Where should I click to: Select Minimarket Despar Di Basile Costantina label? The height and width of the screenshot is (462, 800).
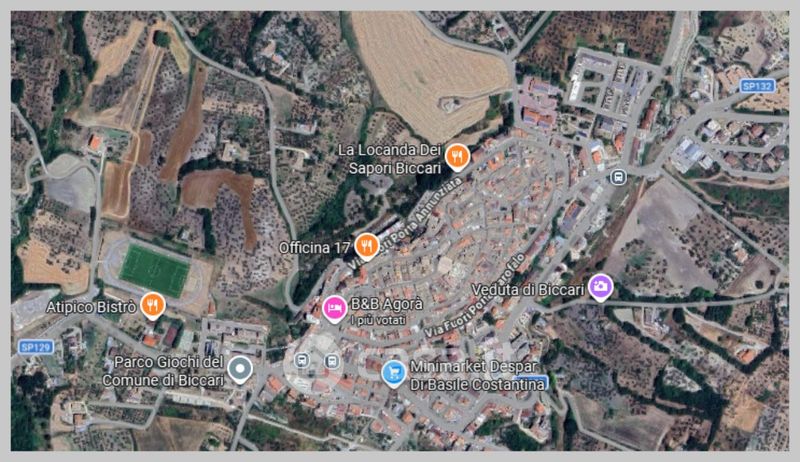(477, 375)
